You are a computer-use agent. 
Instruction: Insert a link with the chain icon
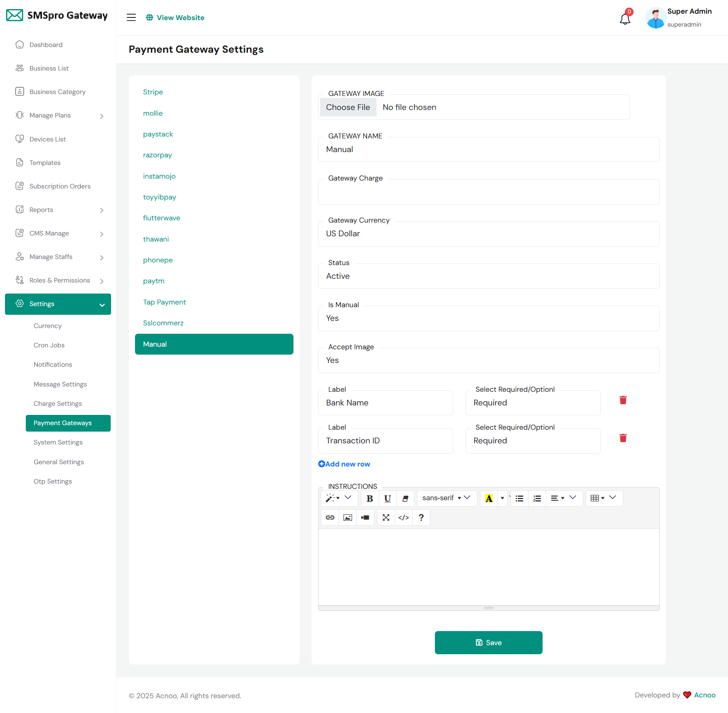pos(330,518)
